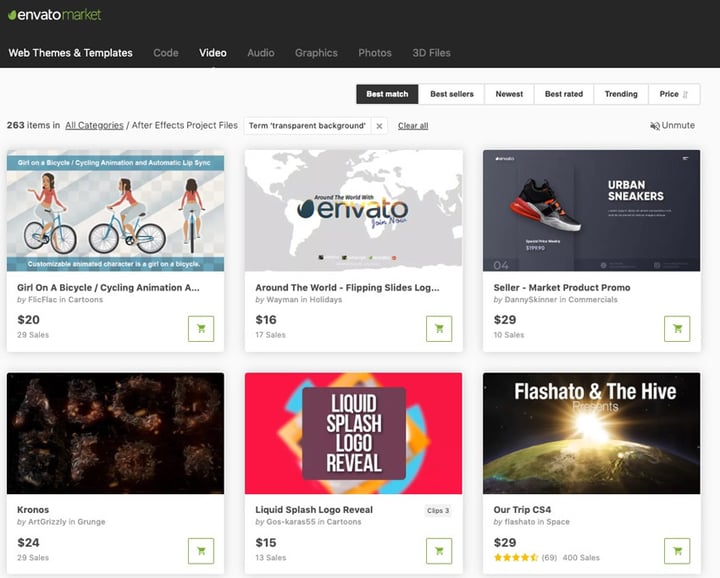The width and height of the screenshot is (720, 578).
Task: Click the Unmute speaker toggle
Action: pyautogui.click(x=672, y=125)
